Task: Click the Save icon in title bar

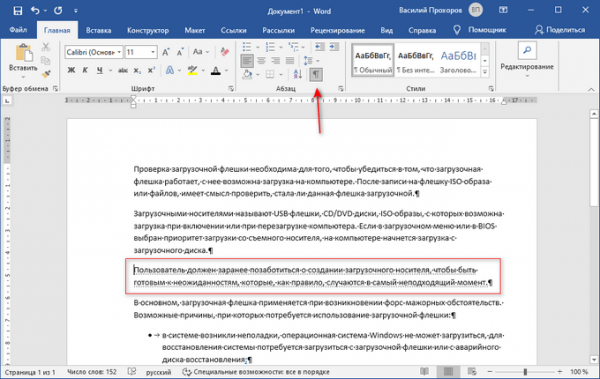Action: click(18, 11)
